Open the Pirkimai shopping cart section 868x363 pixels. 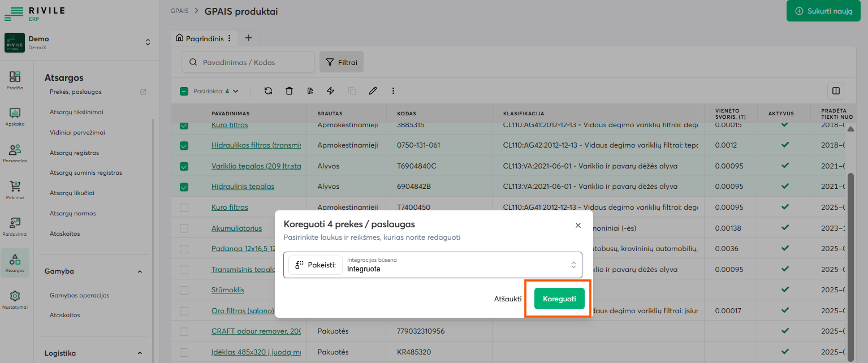click(x=15, y=189)
